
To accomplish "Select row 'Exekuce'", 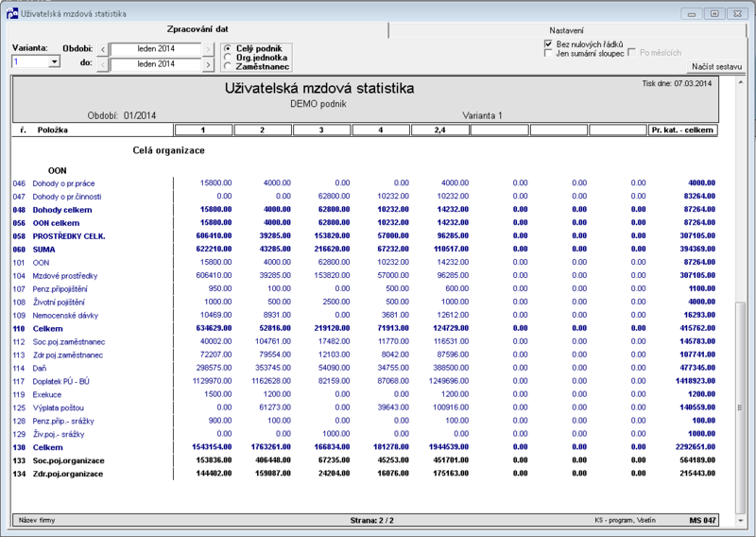I will point(364,394).
